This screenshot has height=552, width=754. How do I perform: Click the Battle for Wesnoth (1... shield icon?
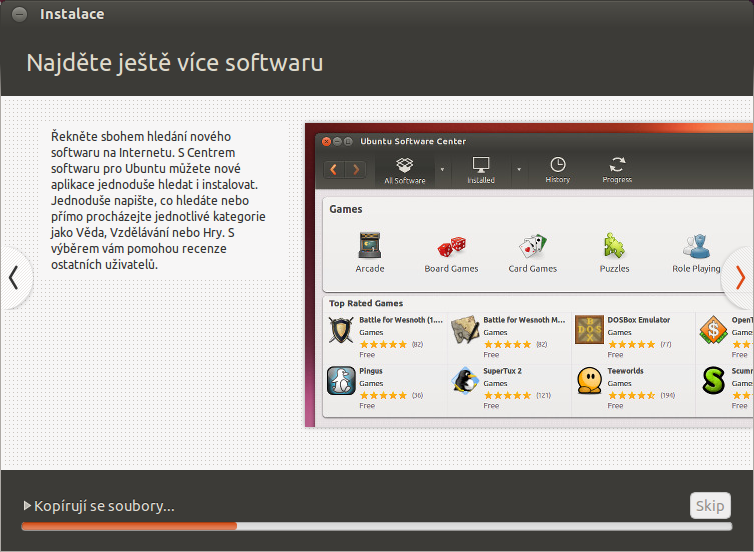341,330
